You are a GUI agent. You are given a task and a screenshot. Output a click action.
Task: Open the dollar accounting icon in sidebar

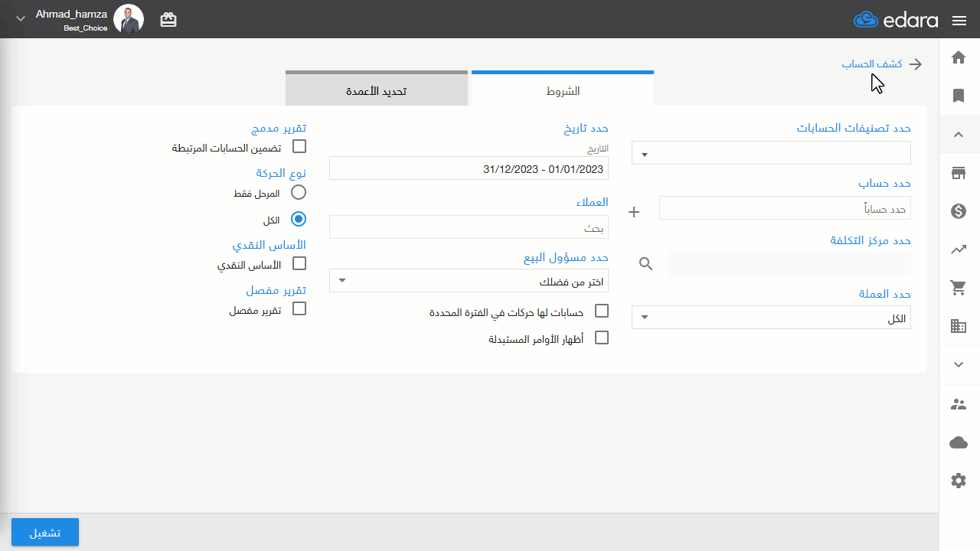click(959, 211)
